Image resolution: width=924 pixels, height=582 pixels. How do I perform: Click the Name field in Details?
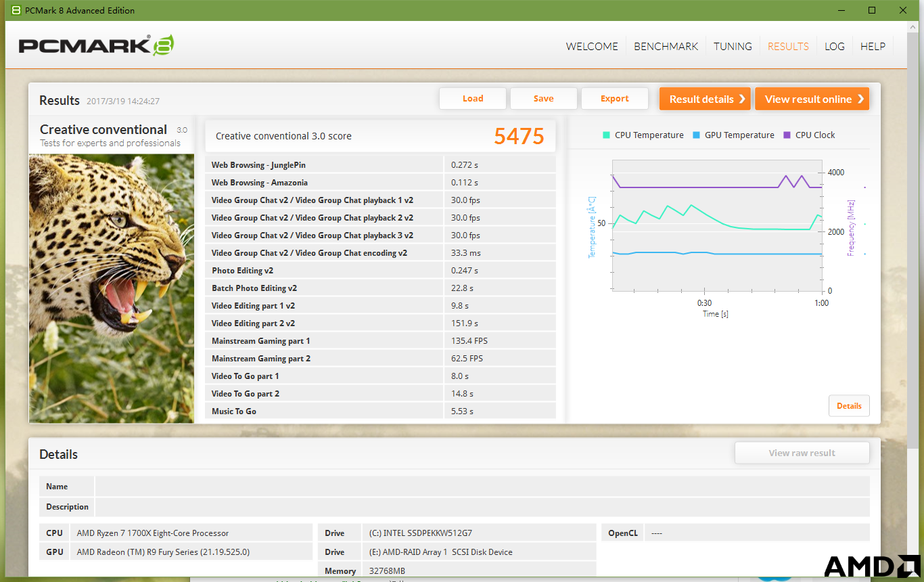pyautogui.click(x=482, y=487)
